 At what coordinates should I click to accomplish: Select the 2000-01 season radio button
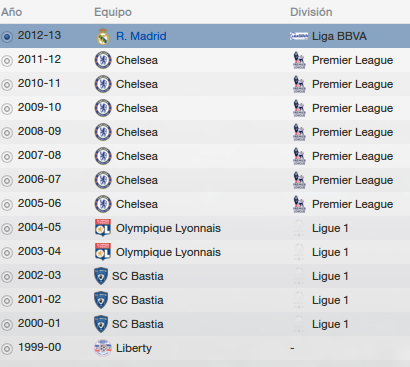(7, 325)
